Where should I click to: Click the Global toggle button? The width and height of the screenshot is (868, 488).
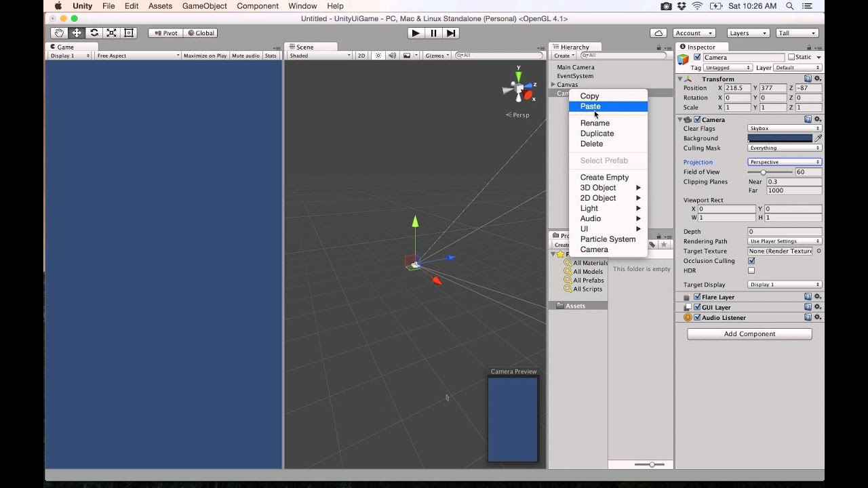201,33
